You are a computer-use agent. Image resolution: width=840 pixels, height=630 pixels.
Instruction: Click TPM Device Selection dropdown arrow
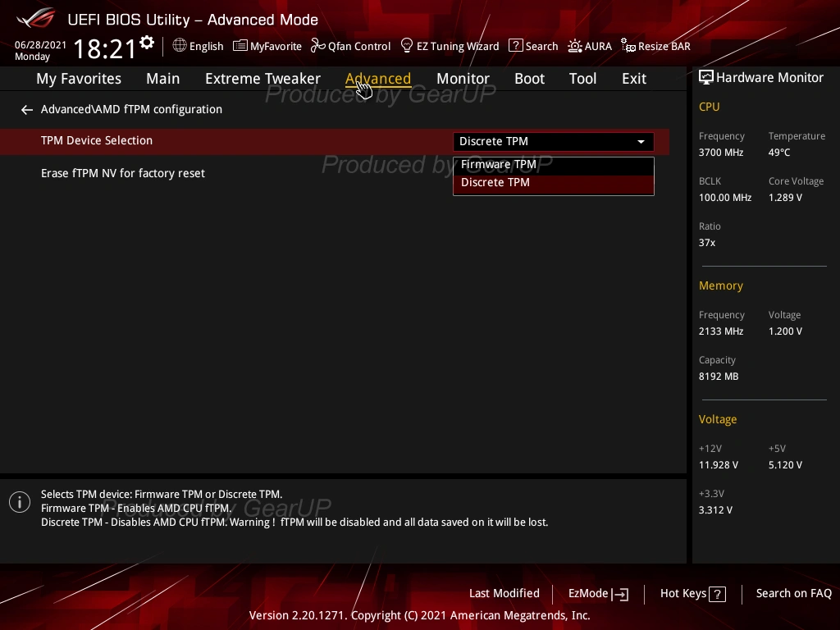pos(641,141)
